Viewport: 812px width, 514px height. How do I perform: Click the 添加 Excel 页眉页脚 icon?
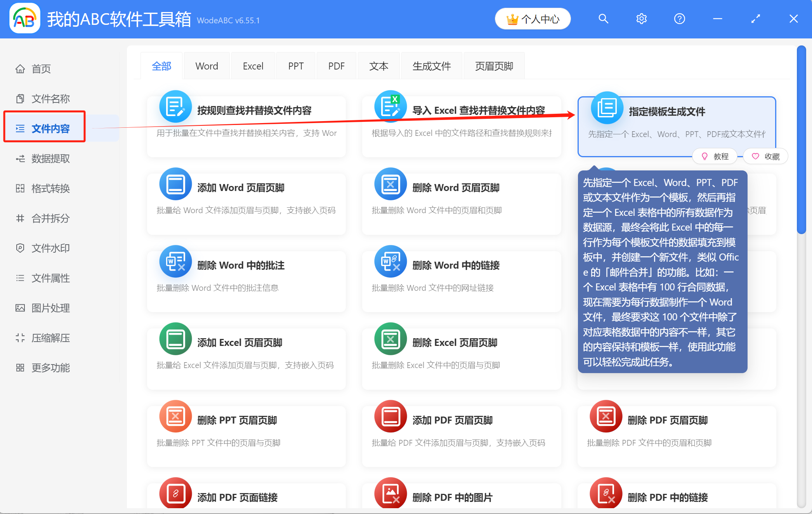pyautogui.click(x=175, y=339)
